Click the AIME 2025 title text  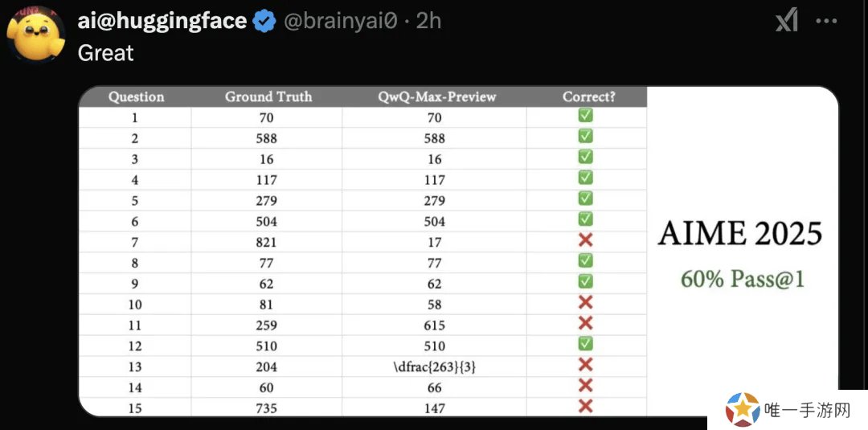coord(740,234)
